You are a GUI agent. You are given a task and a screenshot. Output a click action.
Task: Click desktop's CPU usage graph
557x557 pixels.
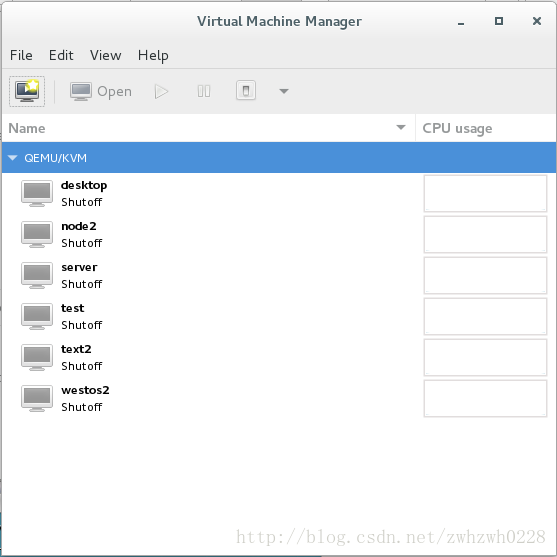[485, 193]
